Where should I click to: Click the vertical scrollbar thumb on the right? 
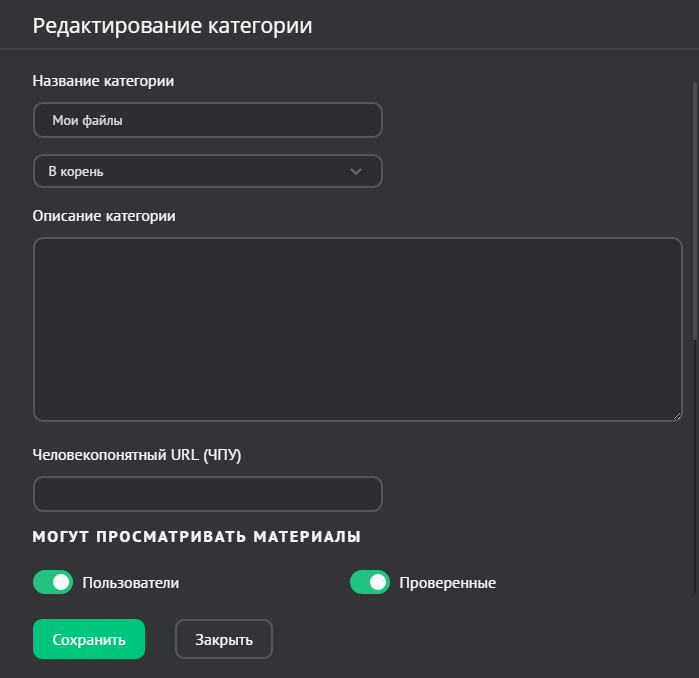[695, 210]
